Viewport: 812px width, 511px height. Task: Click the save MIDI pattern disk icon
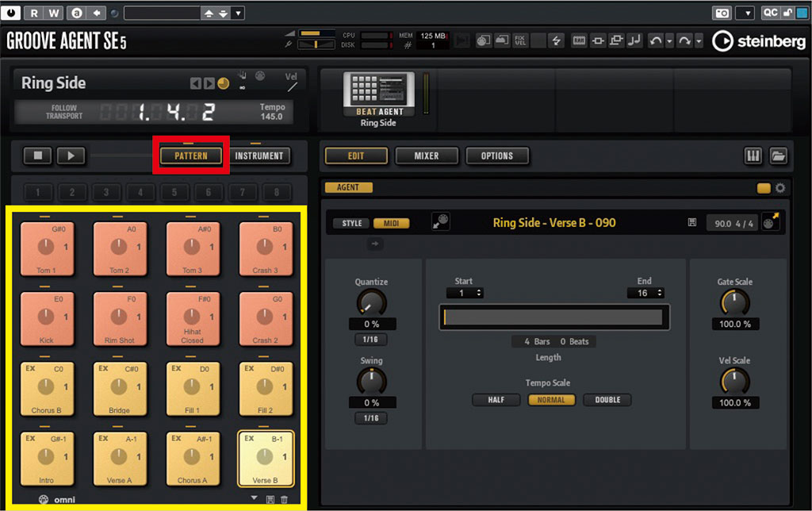point(691,222)
